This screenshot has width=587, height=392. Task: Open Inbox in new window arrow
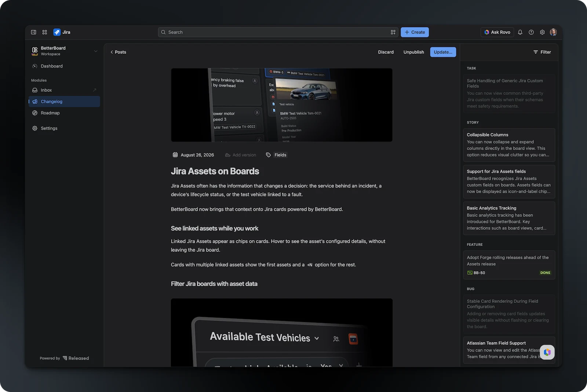click(x=94, y=90)
